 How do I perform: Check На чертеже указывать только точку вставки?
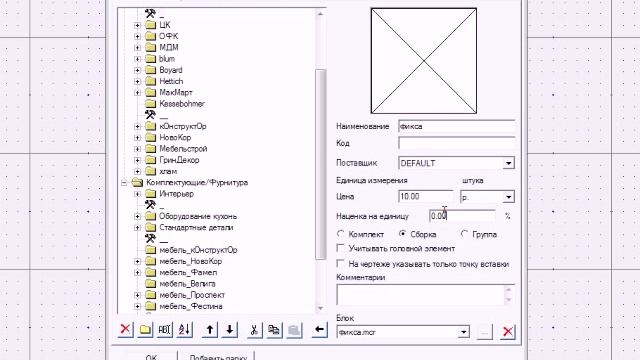coord(340,264)
